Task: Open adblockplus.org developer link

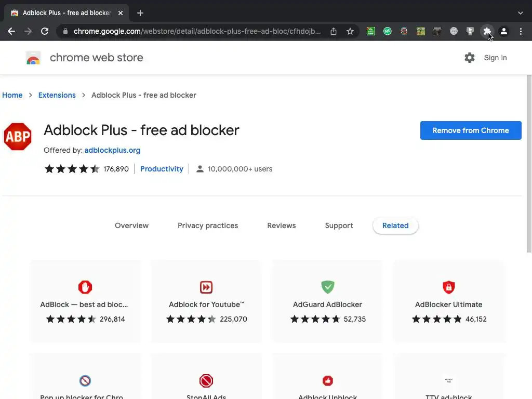Action: pos(112,150)
